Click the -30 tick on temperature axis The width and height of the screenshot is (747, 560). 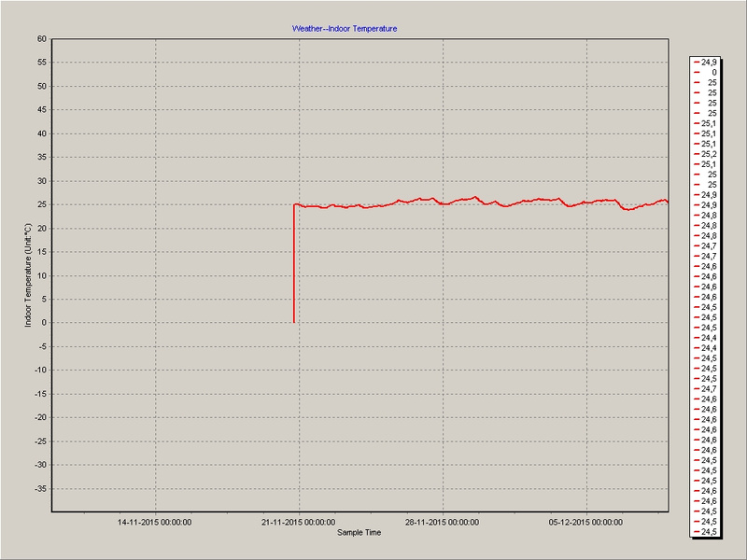tap(41, 465)
